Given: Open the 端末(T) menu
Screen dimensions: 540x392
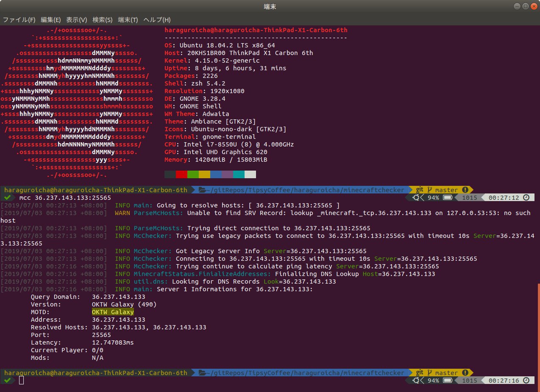Looking at the screenshot, I should pos(128,20).
